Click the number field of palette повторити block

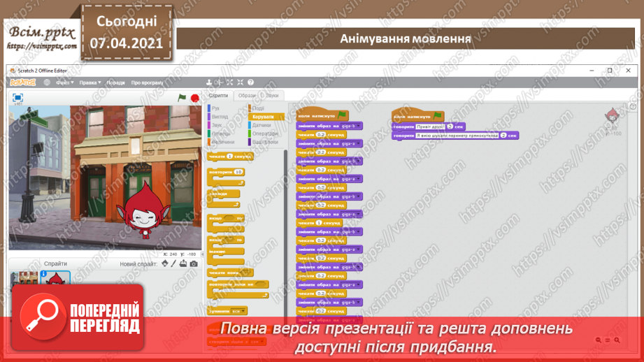click(x=238, y=172)
